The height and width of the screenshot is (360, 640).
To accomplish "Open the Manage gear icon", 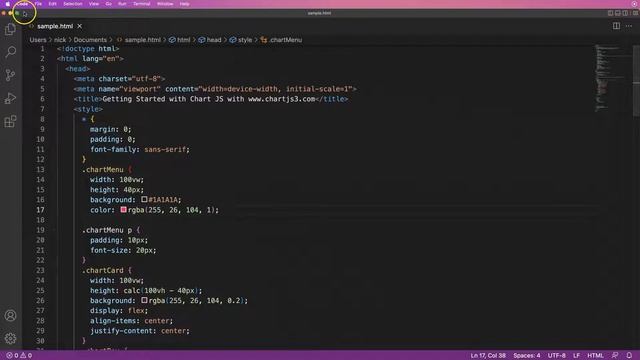I will pyautogui.click(x=10, y=338).
